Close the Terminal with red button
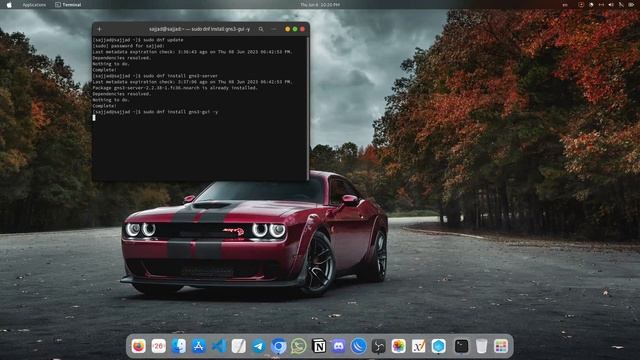Viewport: 640px width, 360px height. tap(302, 29)
